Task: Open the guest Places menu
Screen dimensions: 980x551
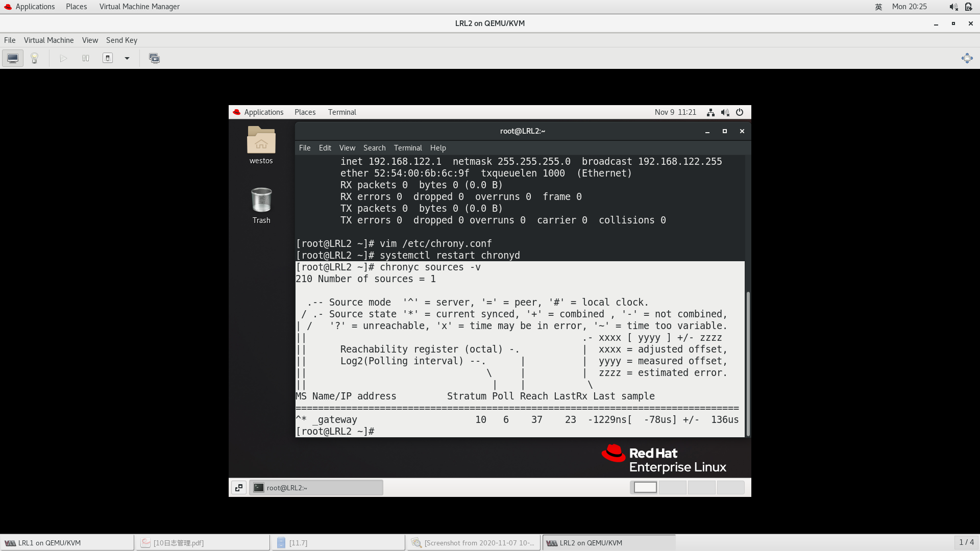Action: (x=305, y=112)
